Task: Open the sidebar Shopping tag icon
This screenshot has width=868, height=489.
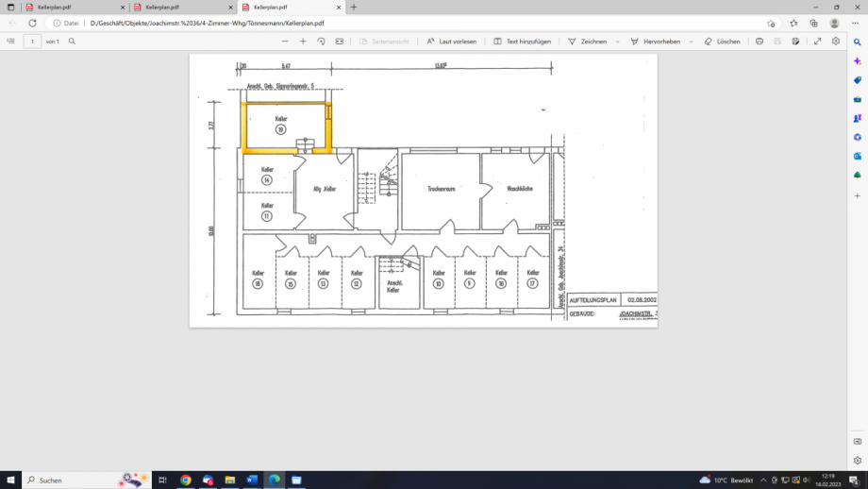Action: coord(858,80)
